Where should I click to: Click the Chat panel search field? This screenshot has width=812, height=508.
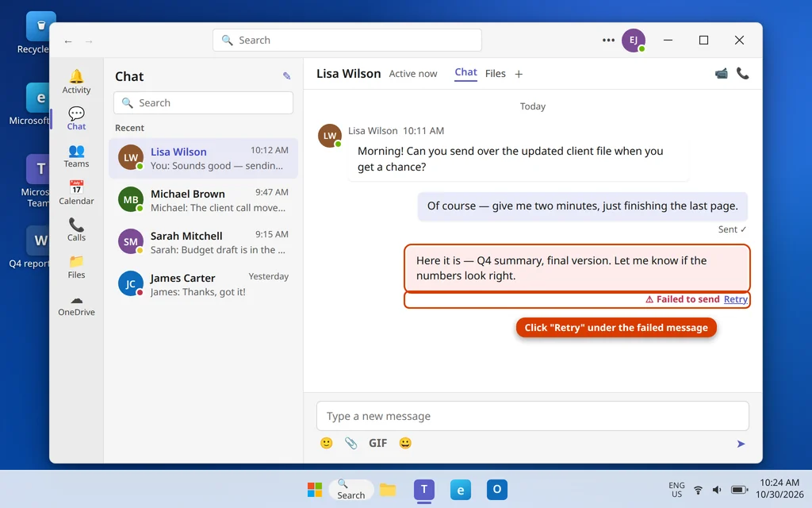click(203, 102)
